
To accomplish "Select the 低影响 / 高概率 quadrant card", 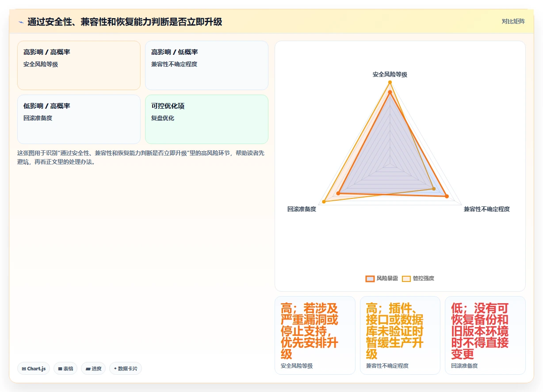I will [79, 119].
